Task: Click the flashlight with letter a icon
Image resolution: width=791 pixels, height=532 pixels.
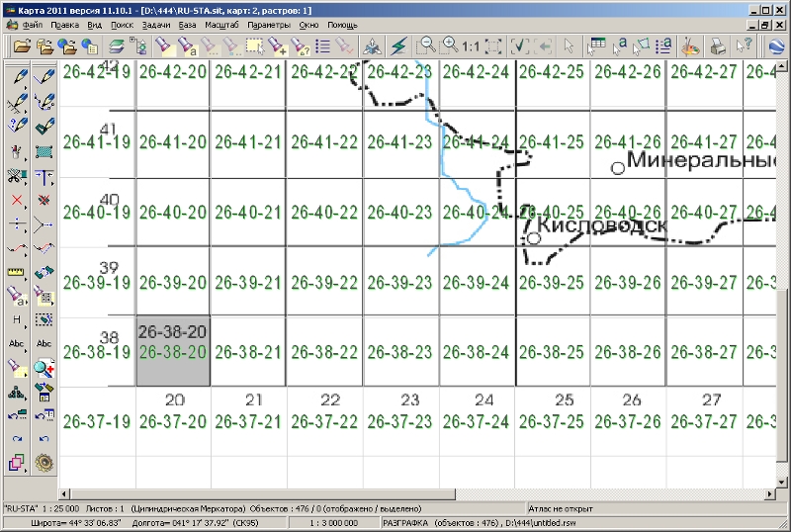Action: [x=186, y=46]
